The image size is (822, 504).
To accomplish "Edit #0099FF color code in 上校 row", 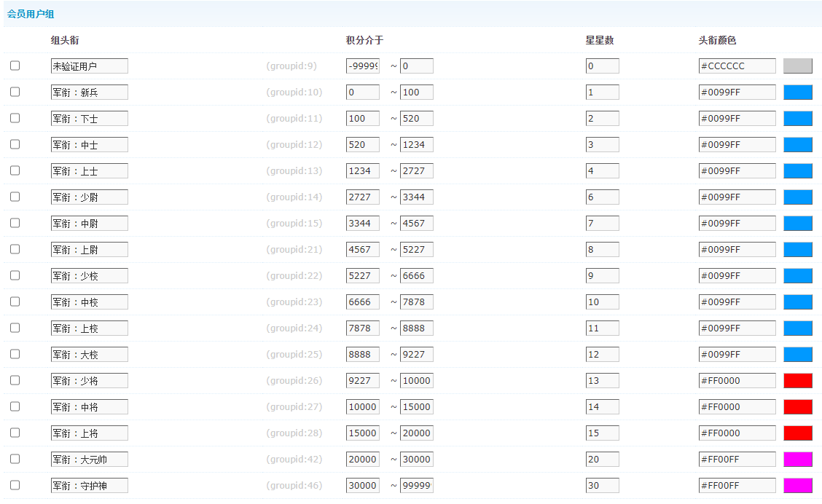I will coord(737,328).
